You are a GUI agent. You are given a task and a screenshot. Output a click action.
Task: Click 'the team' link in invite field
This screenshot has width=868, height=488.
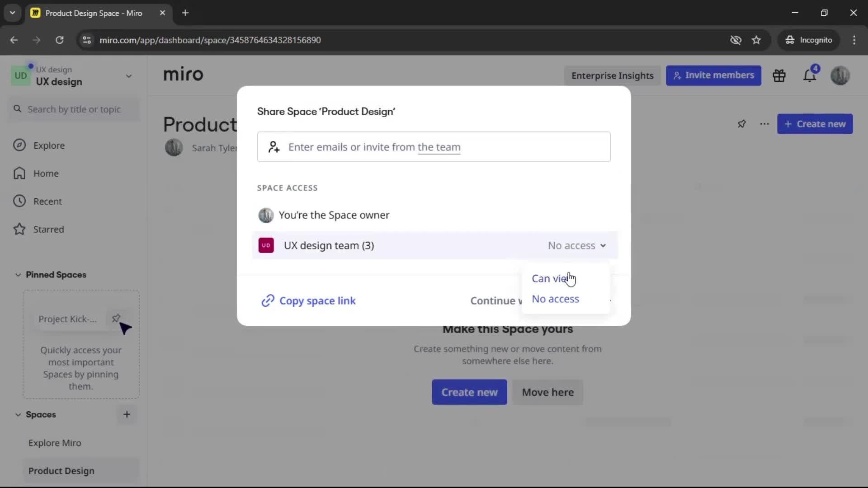point(439,147)
